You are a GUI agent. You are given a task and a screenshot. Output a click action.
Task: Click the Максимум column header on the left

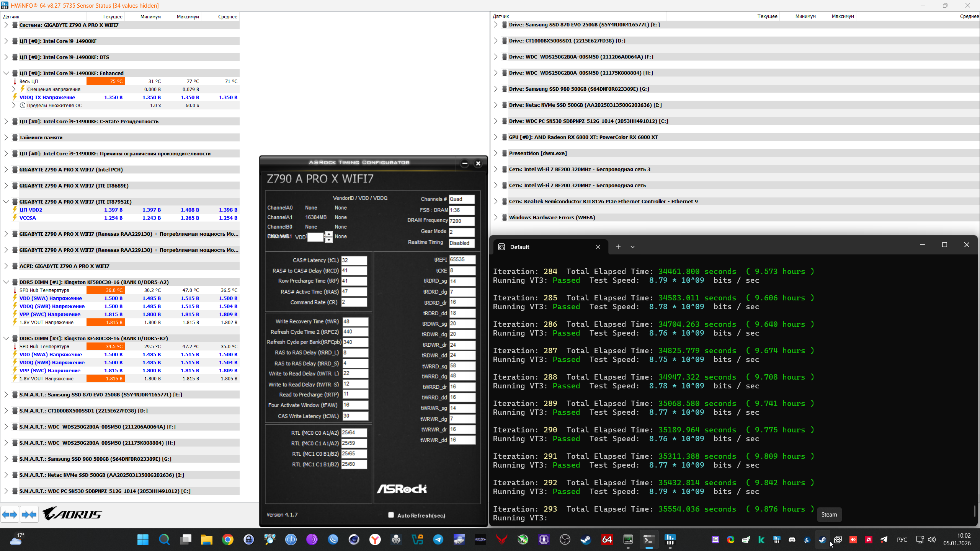pyautogui.click(x=188, y=16)
